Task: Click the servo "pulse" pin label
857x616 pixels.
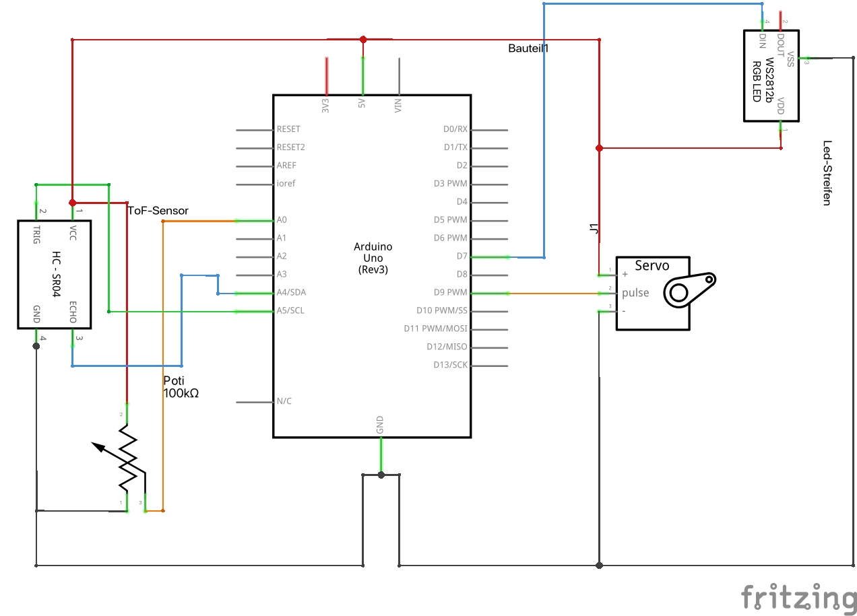Action: coord(635,293)
